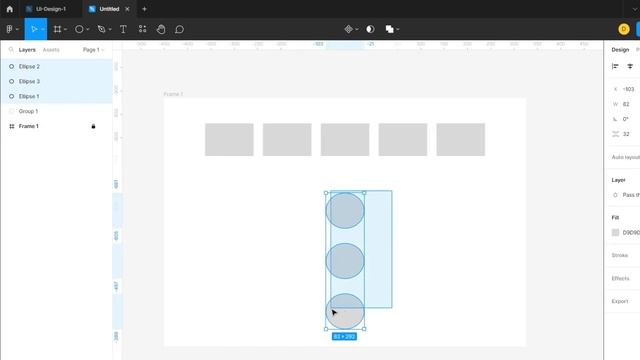Click the Align horizontal centers icon
The image size is (640, 360).
coord(630,66)
